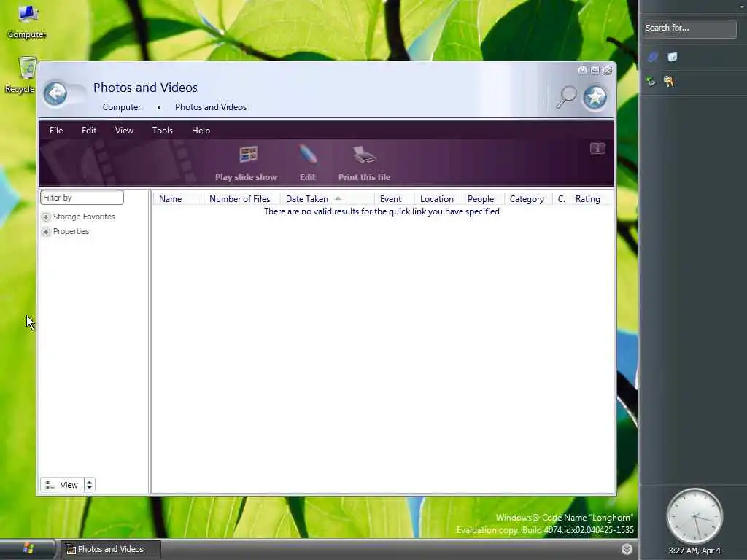This screenshot has height=560, width=747.
Task: Maximize the Photos and Videos window
Action: 595,70
